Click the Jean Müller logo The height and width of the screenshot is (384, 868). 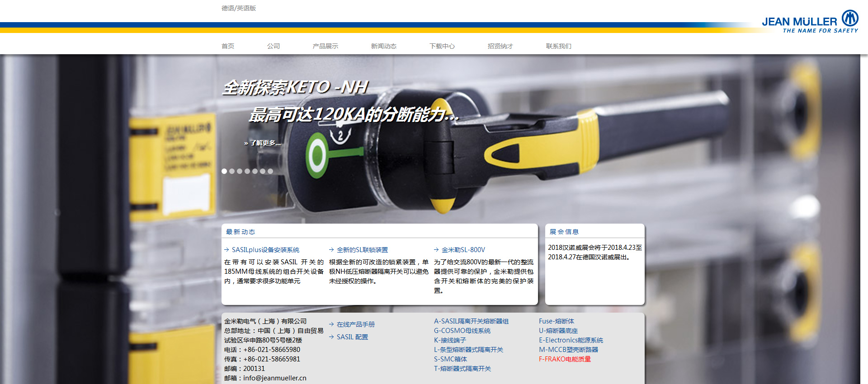click(810, 22)
